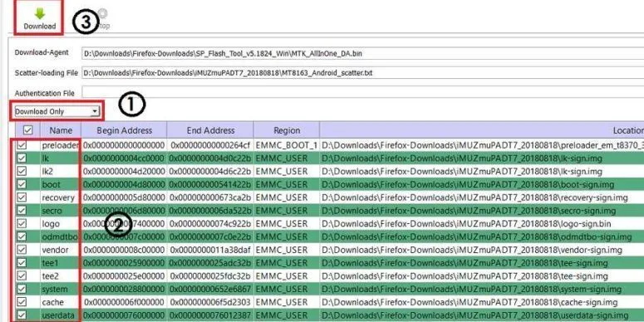
Task: Select the cache name cell
Action: coord(60,302)
